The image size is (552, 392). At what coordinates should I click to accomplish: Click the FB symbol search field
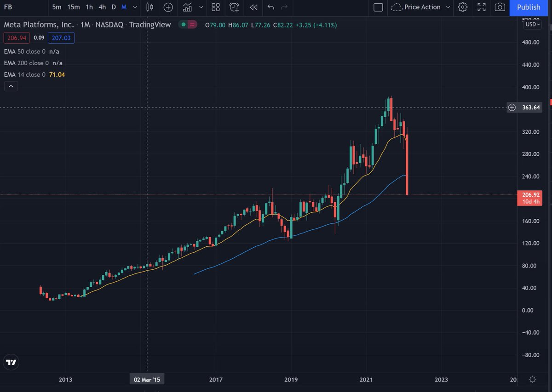(23, 7)
